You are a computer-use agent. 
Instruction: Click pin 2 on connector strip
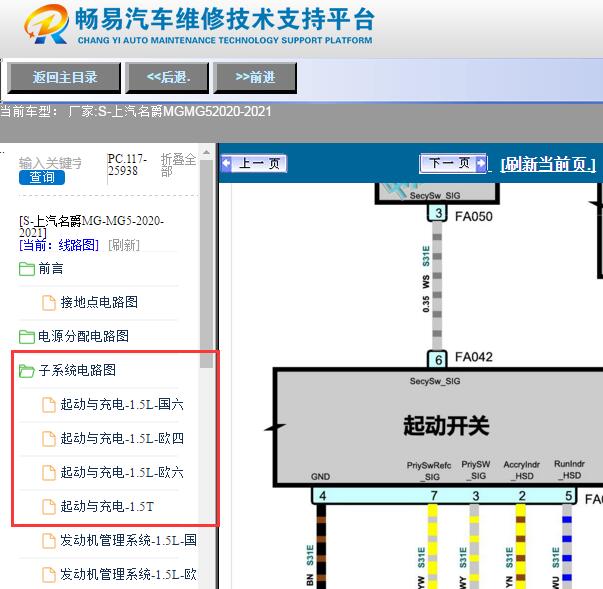coord(521,496)
